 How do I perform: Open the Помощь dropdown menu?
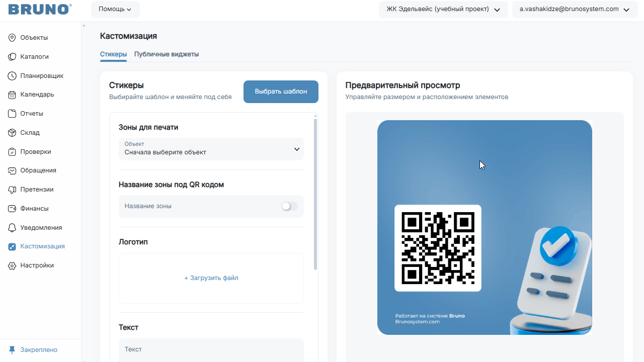115,9
